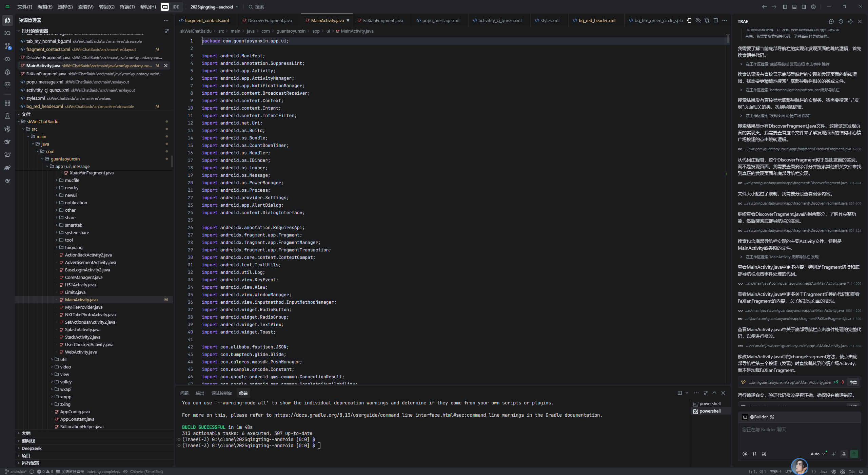Screen dimensions: 868x475
Task: Click the split editor icon in editor toolbar
Action: click(x=716, y=20)
